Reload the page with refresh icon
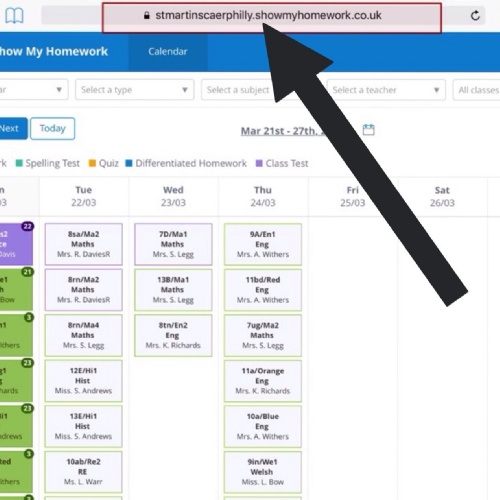 click(475, 15)
